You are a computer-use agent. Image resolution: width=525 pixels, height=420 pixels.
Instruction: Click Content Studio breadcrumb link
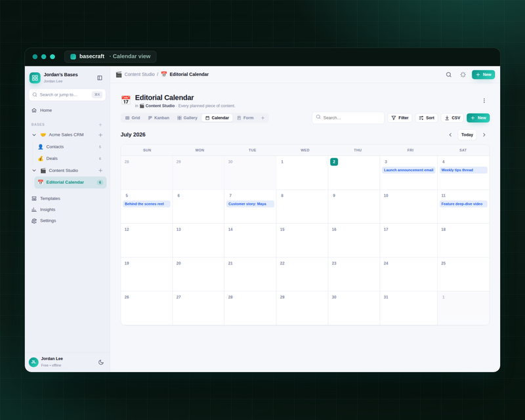point(140,74)
